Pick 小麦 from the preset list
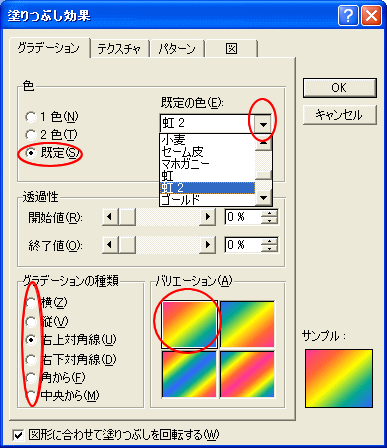Viewport: 387px width, 448px height. [207, 140]
